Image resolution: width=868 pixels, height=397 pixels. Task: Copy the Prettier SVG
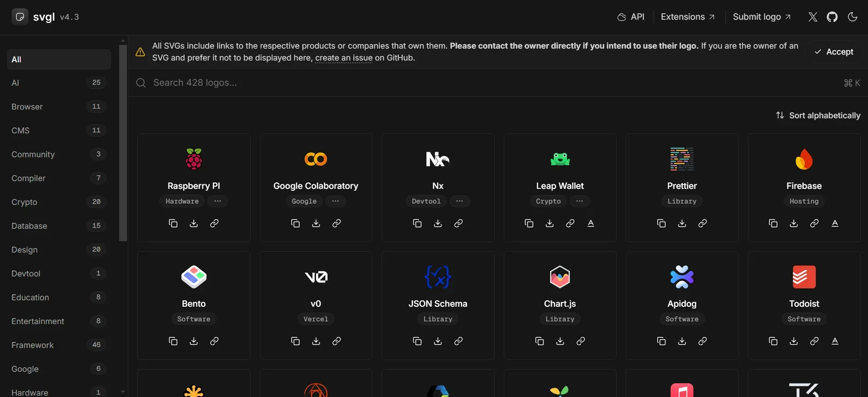pos(661,223)
